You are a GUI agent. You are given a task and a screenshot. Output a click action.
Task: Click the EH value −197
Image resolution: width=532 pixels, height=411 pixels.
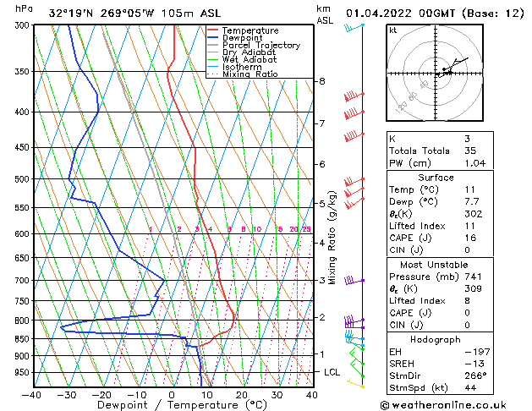477,352
